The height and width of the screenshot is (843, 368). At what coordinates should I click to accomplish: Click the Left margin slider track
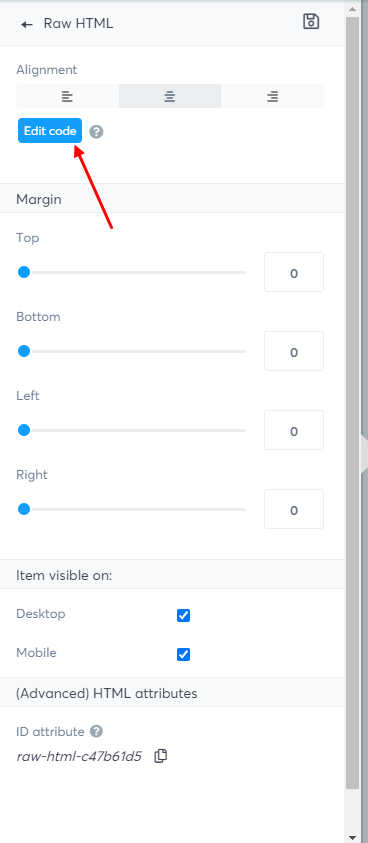tap(131, 430)
